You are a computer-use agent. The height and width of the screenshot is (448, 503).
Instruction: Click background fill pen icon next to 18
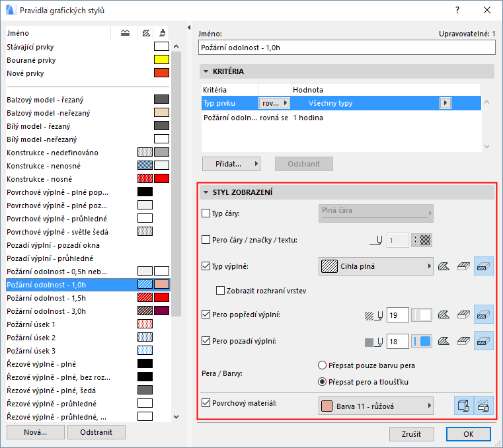pos(373,342)
